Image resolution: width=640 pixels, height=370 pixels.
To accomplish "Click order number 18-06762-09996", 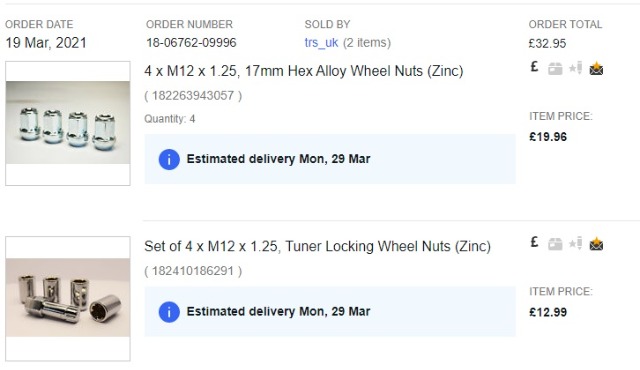I will click(191, 42).
